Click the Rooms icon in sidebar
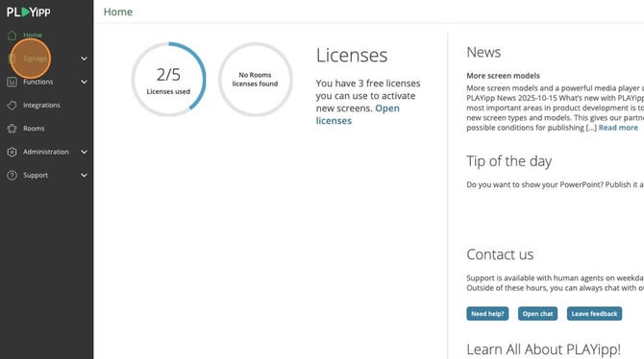This screenshot has width=644, height=359. [12, 129]
